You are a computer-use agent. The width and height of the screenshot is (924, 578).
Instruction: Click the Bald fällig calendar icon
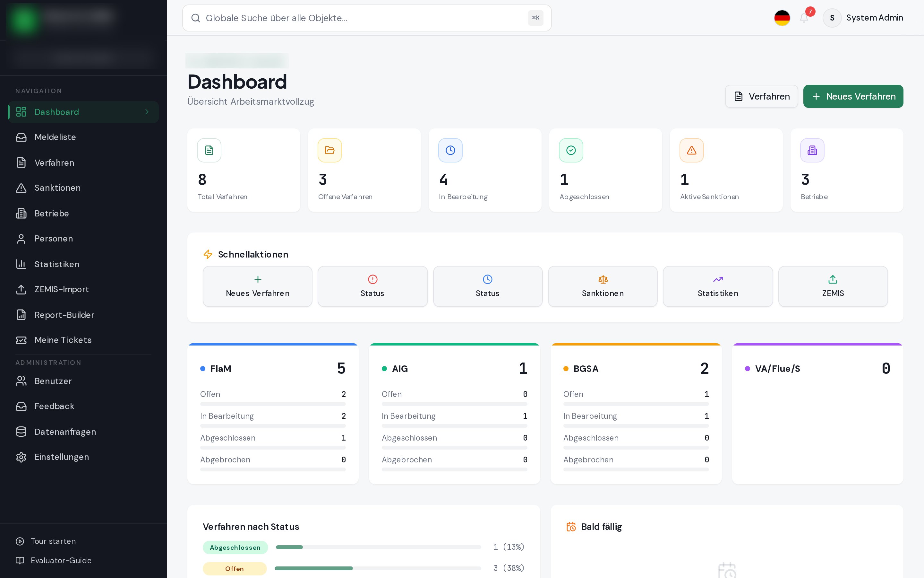click(571, 527)
